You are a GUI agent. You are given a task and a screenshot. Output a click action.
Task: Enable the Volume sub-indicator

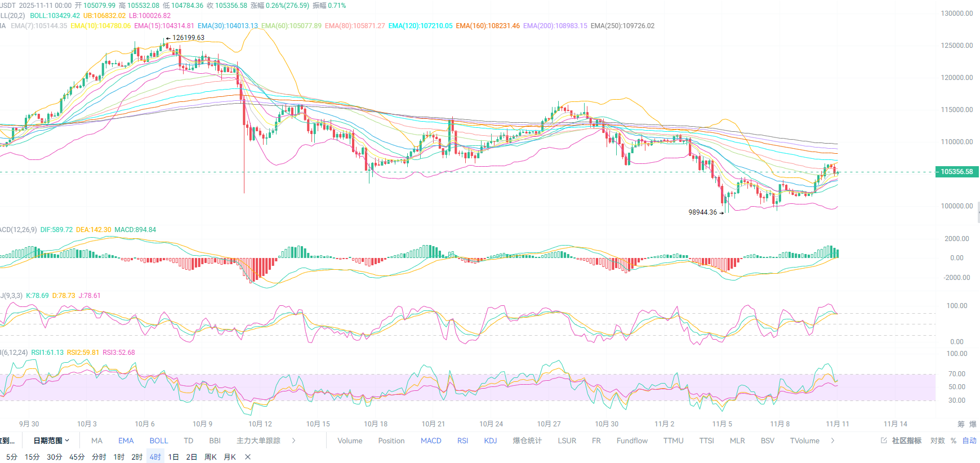coord(350,440)
